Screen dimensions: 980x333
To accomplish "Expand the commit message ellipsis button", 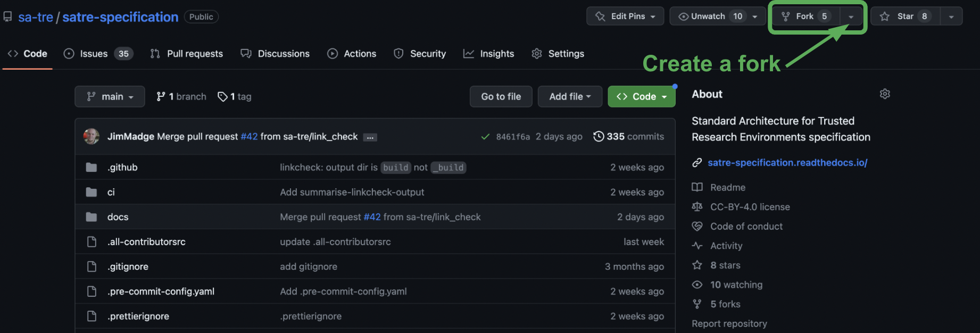I will click(x=370, y=137).
